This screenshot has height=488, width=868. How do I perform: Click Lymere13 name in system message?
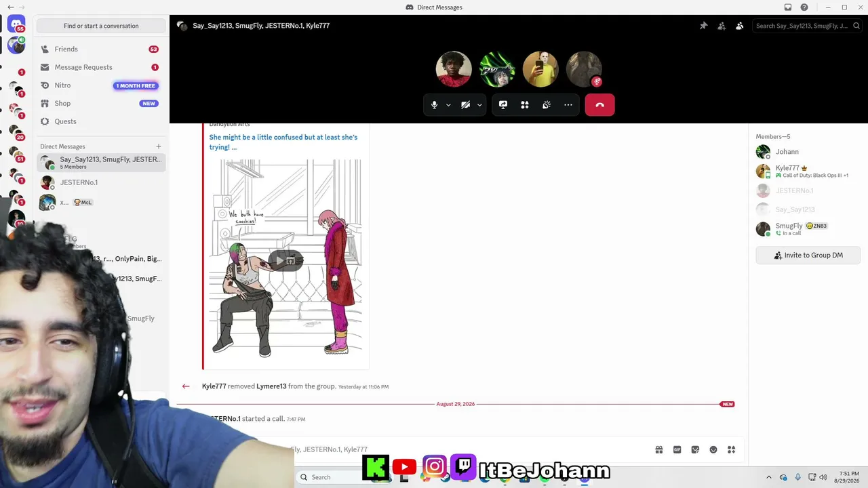(x=271, y=386)
